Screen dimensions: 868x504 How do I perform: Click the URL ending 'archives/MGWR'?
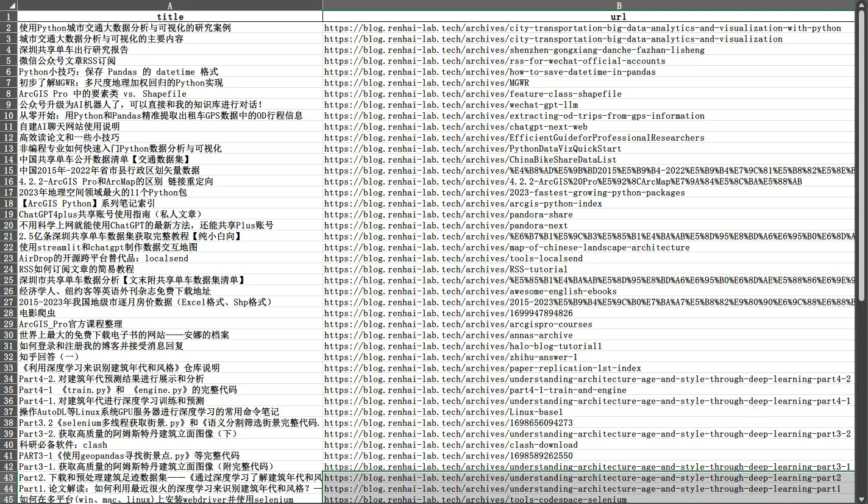427,83
